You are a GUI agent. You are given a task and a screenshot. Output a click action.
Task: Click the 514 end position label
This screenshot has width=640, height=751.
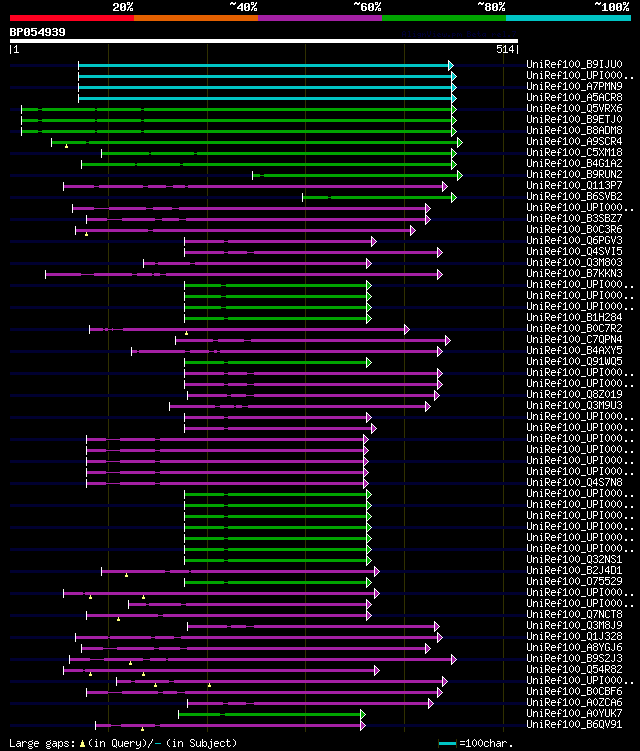pyautogui.click(x=505, y=49)
